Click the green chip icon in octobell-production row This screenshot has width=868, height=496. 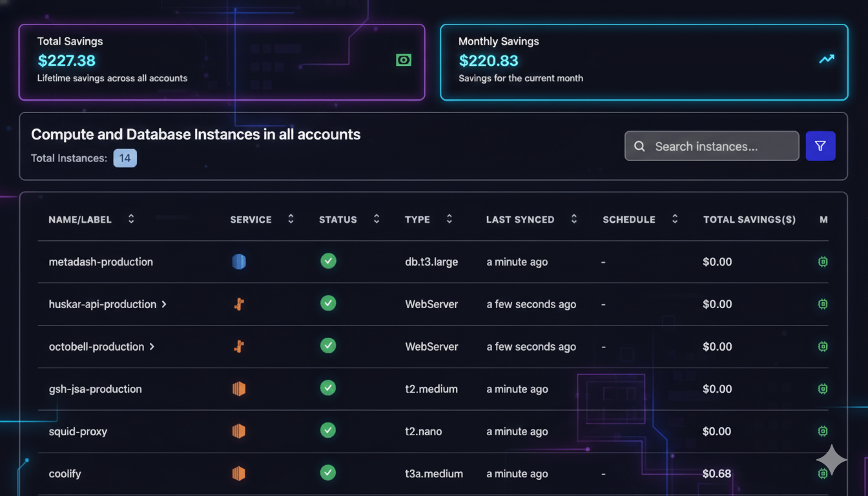[x=823, y=347]
